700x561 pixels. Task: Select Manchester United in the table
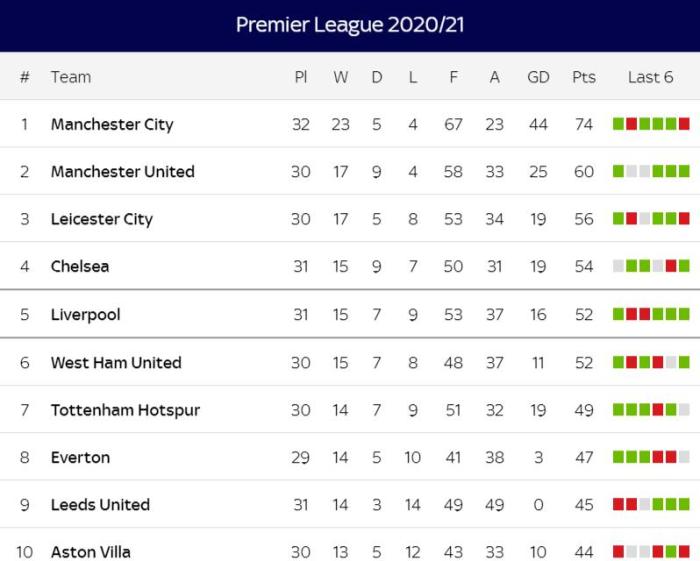[x=122, y=172]
